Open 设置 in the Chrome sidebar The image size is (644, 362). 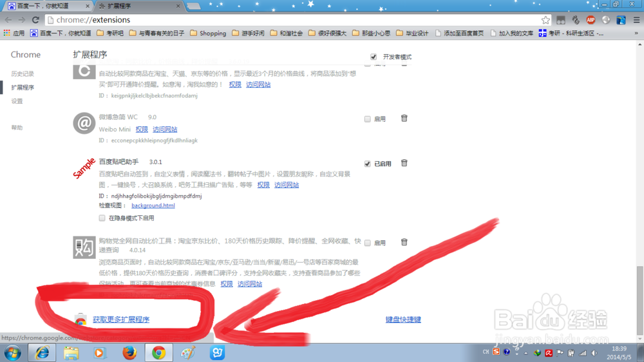(x=17, y=101)
